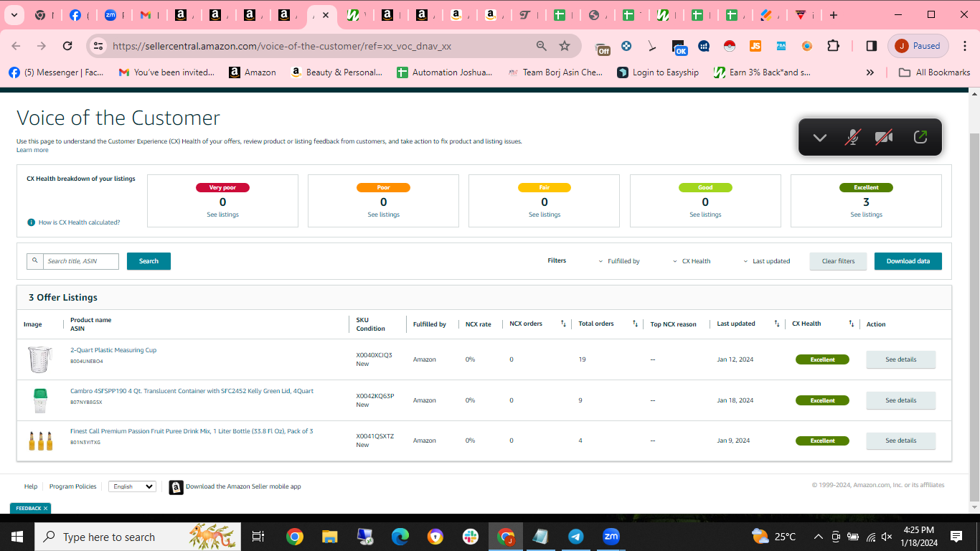Click the orange JS extension icon
The width and height of the screenshot is (980, 551).
click(755, 46)
